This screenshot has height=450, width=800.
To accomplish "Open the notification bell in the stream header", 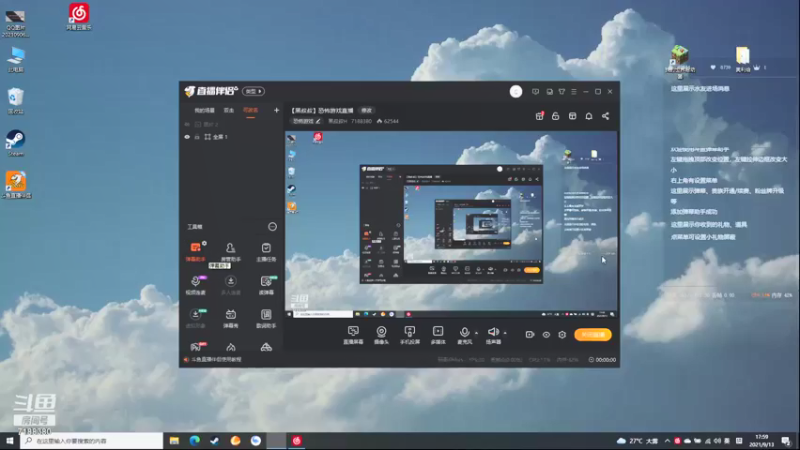I will 589,116.
